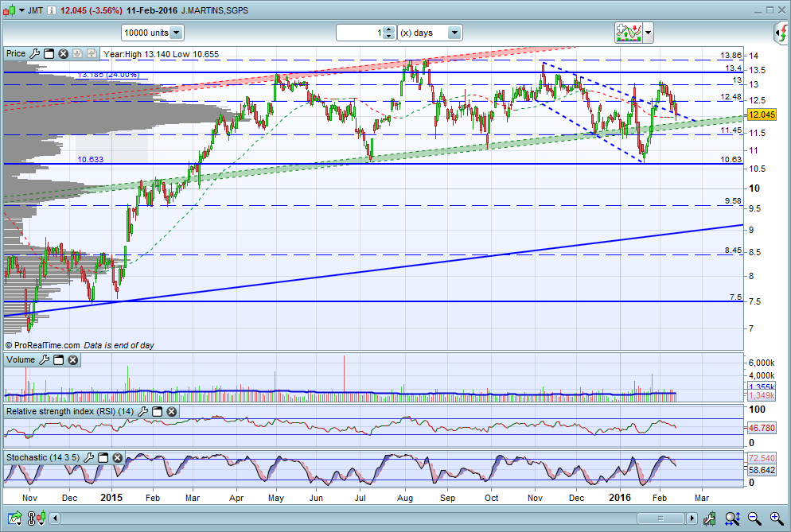Click the volume value 1,349k label
This screenshot has height=532, width=791.
pos(762,395)
